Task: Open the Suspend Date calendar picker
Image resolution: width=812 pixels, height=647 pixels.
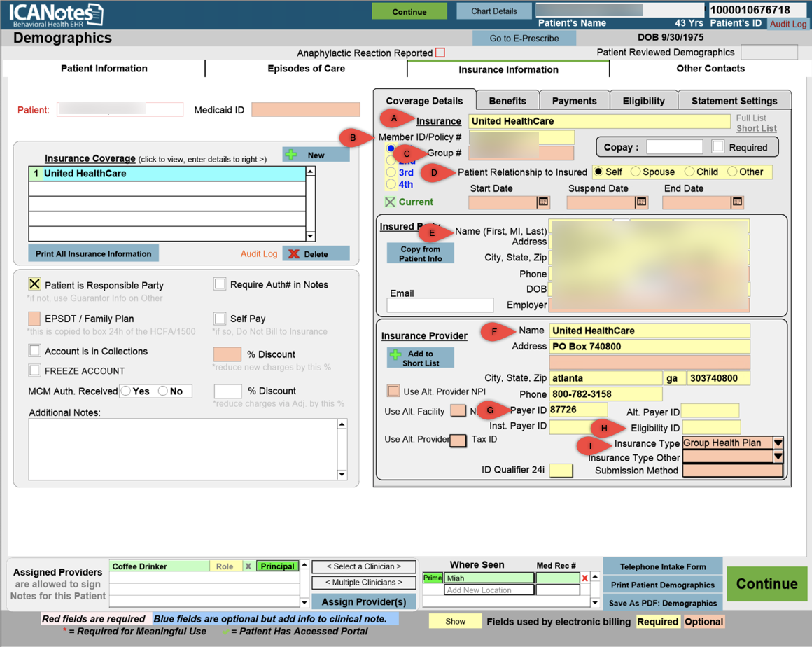Action: point(641,202)
